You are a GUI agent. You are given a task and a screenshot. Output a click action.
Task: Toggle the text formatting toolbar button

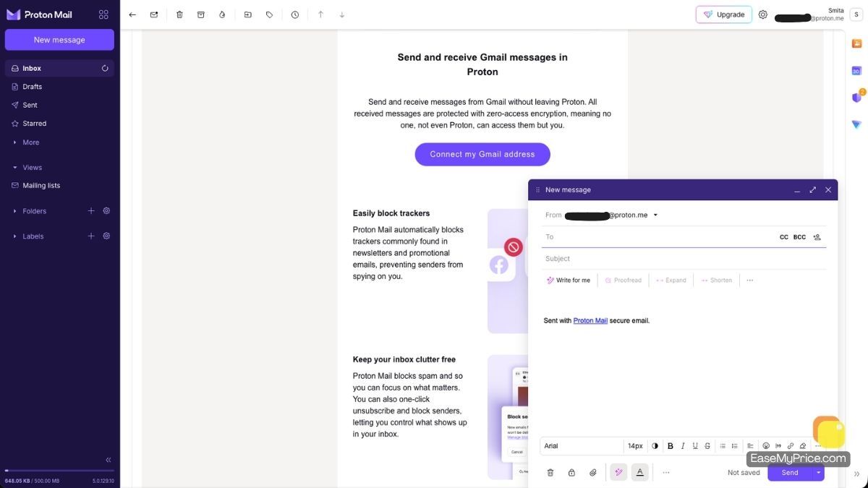pyautogui.click(x=640, y=473)
